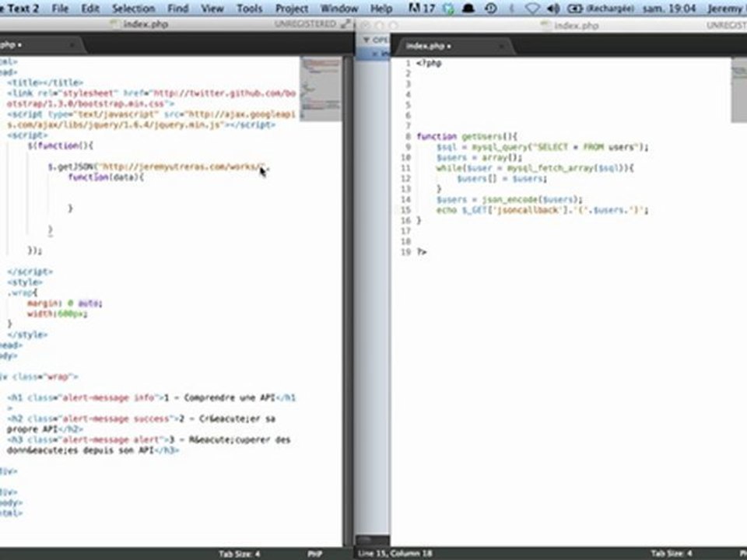Screen dimensions: 747x560
Task: Open the Time Machine menu bar icon
Action: click(491, 8)
